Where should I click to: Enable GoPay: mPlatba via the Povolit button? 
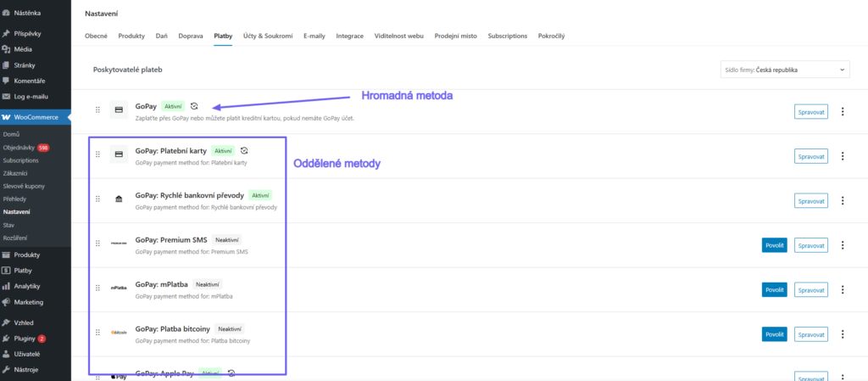(x=775, y=289)
